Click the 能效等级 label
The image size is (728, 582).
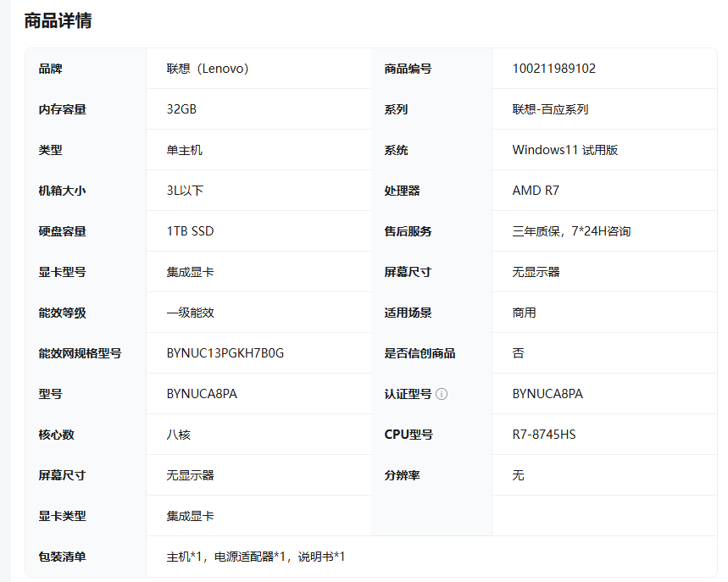pos(62,313)
